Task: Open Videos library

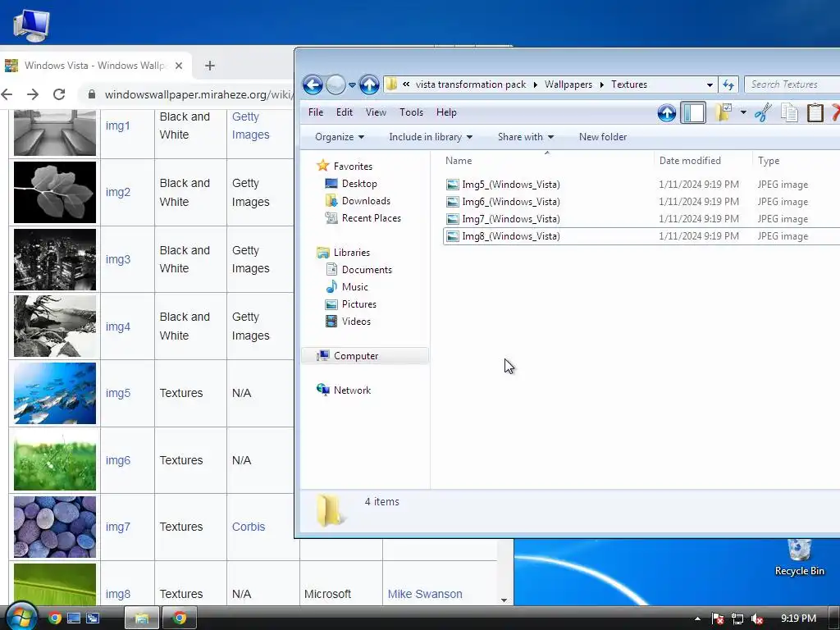Action: (x=356, y=321)
